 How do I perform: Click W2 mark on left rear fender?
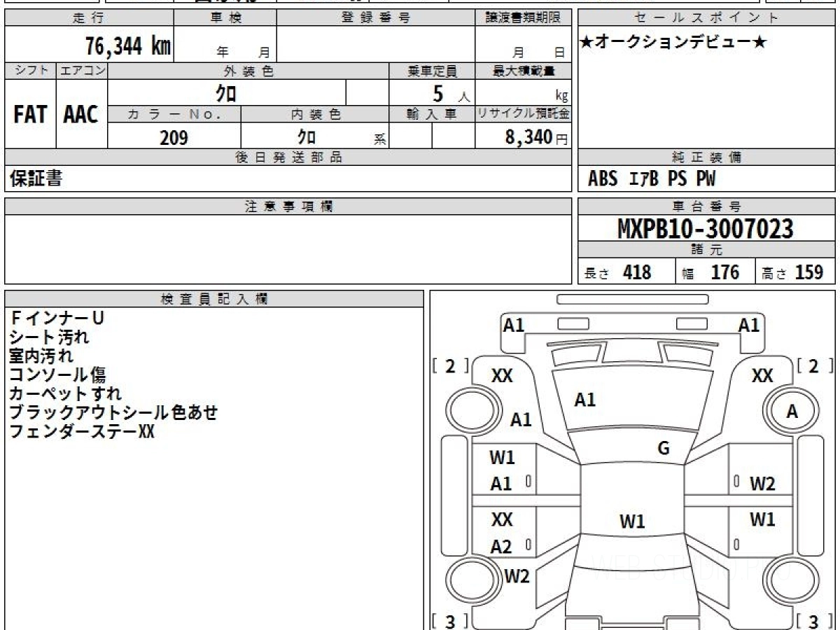pyautogui.click(x=517, y=577)
